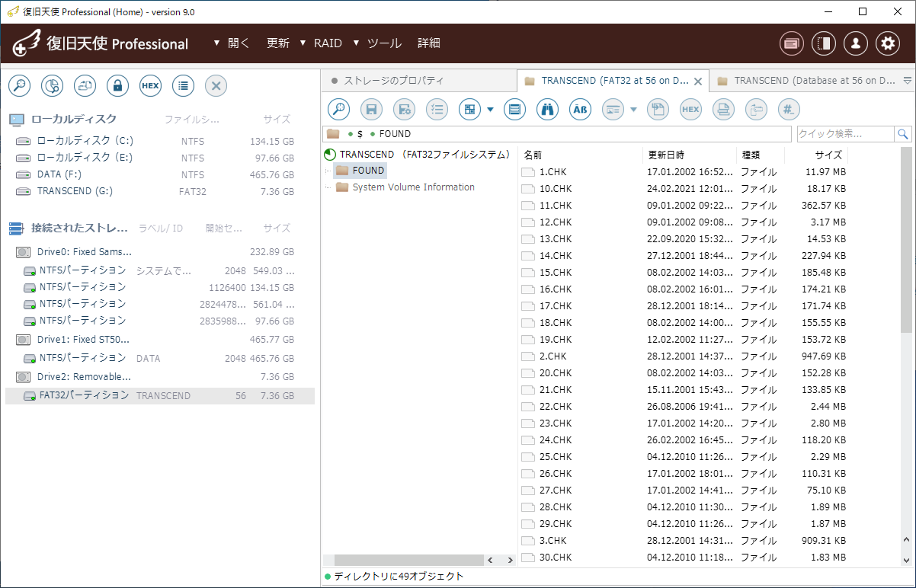Click the list properties icon in left toolbar
Viewport: 916px width, 588px height.
coord(183,86)
